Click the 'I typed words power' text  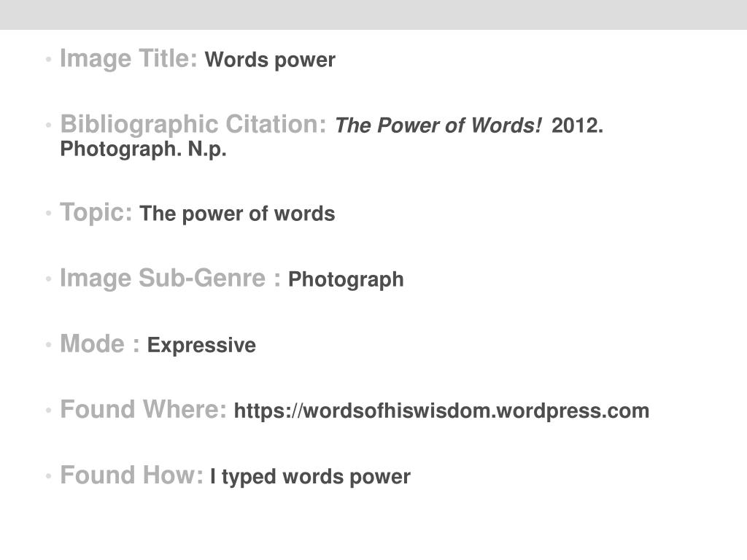coord(310,477)
